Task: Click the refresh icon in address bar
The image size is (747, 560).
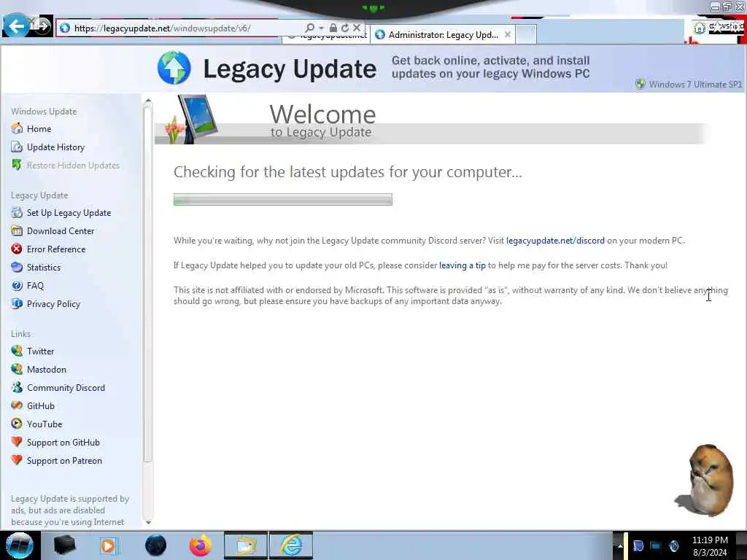Action: pos(345,28)
